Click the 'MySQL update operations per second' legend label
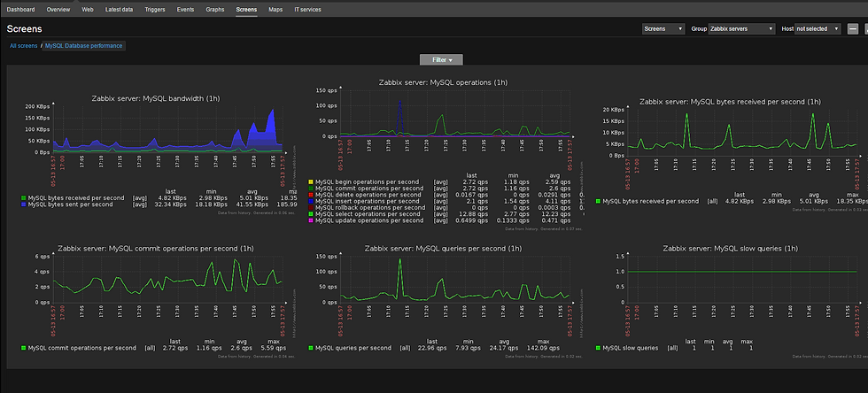This screenshot has width=868, height=393. [369, 220]
